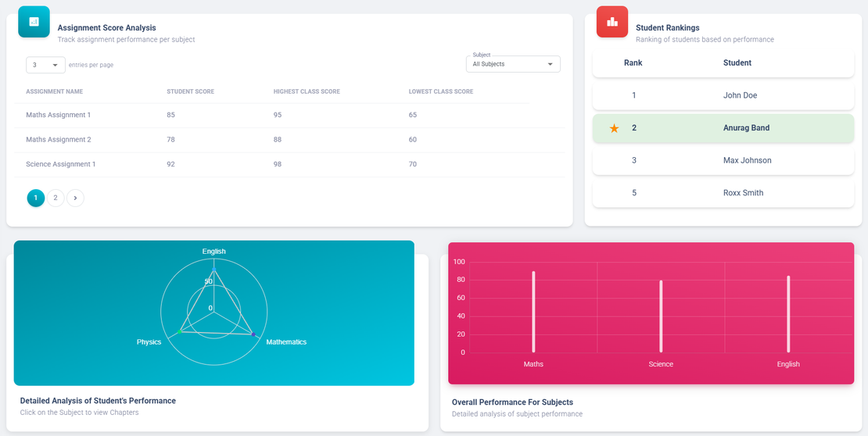Select Max Johnson ranking row

tap(723, 160)
